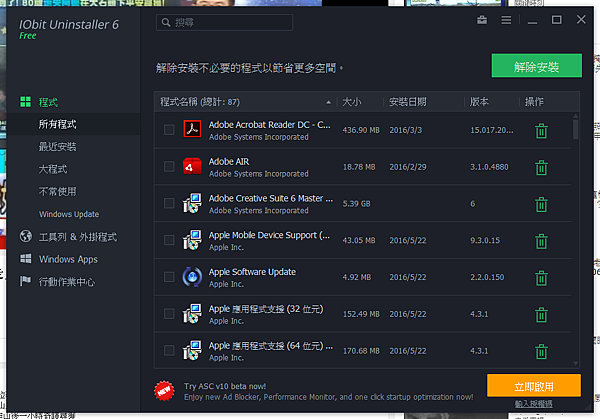Click the globe icon for 工具列 & 外掛程式
The height and width of the screenshot is (419, 600).
[x=26, y=236]
